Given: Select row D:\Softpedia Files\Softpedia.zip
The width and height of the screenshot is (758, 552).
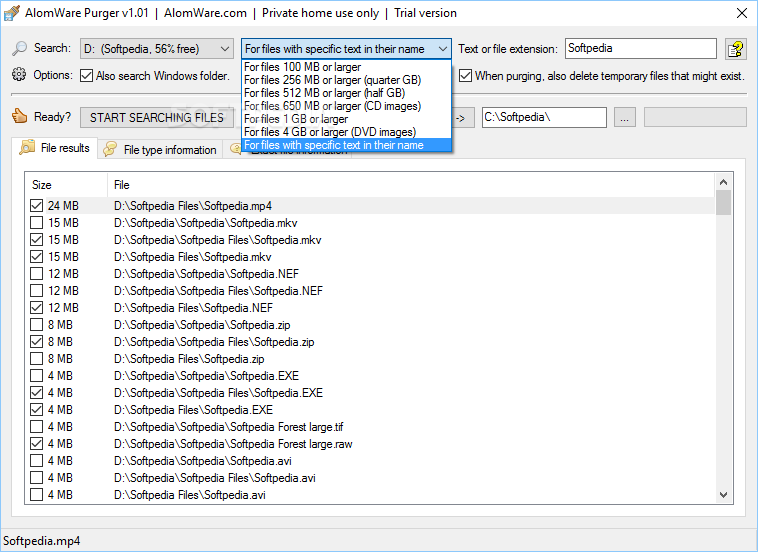Looking at the screenshot, I should click(x=370, y=359).
